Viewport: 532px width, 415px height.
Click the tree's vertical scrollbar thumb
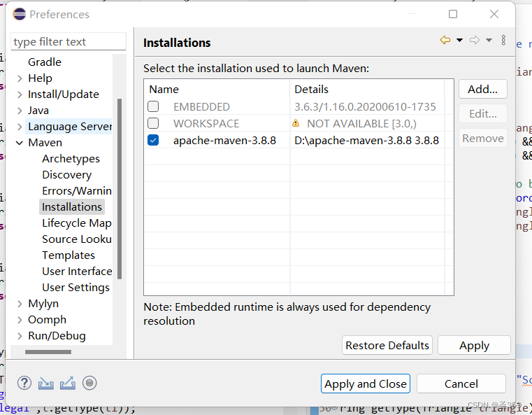(120, 189)
